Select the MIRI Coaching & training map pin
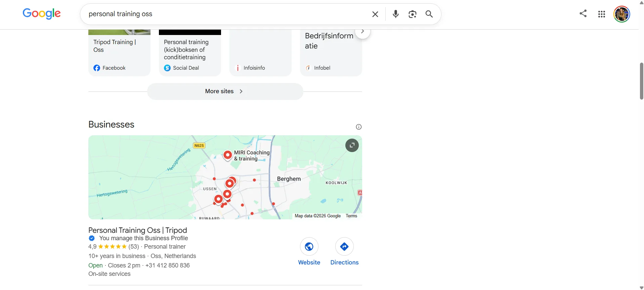Viewport: 644px width, 290px height. [228, 155]
